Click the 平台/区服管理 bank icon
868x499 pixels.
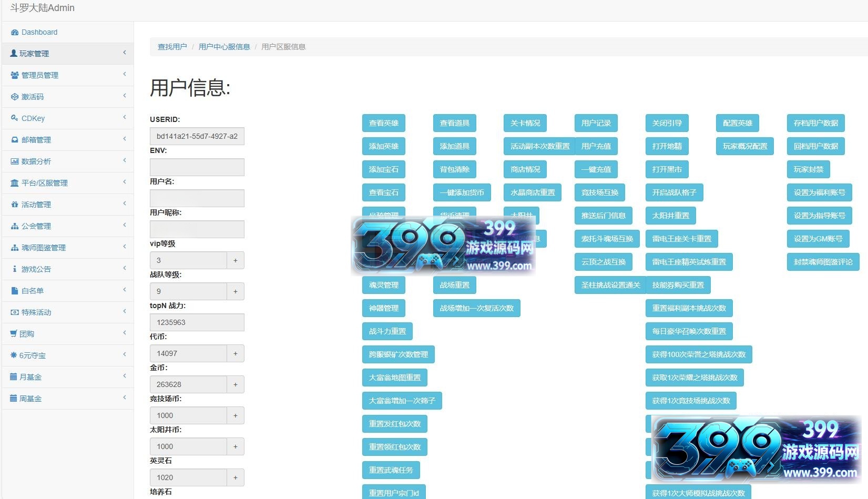coord(15,183)
